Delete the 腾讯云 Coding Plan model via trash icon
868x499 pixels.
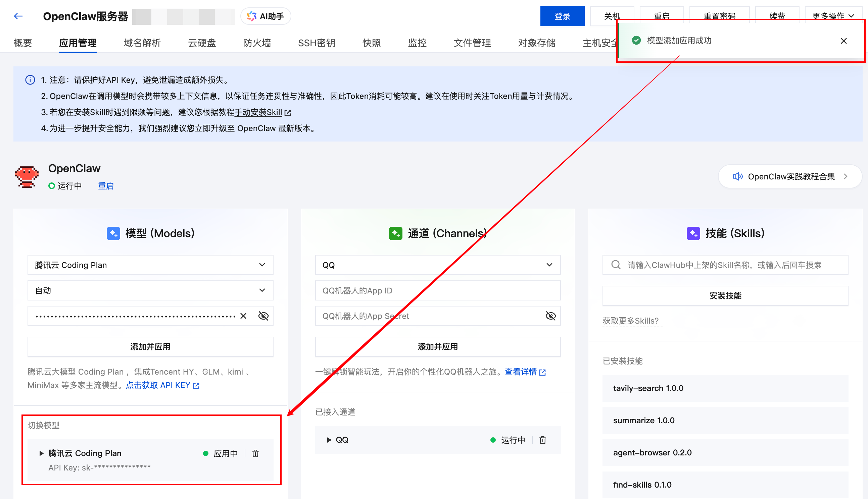click(x=255, y=453)
